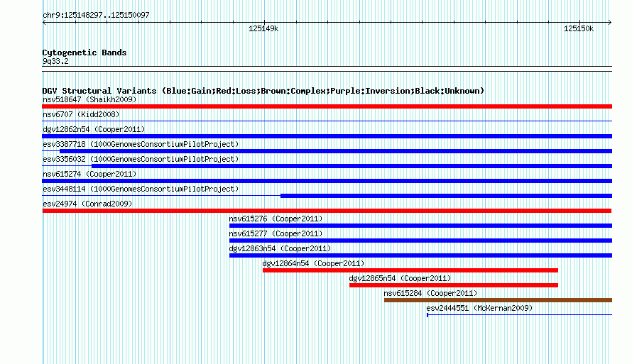Select the blue nsv615276 gain bar
632x364 pixels.
pos(420,226)
